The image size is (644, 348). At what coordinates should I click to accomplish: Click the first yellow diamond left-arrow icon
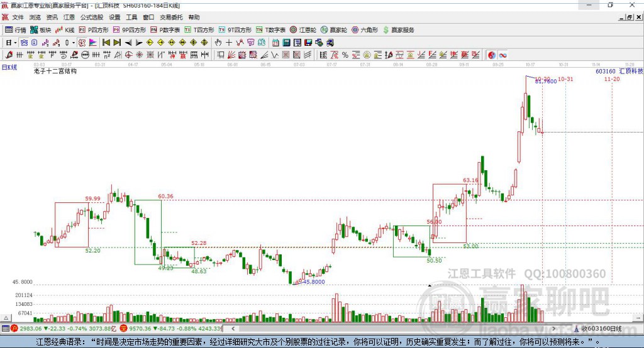click(x=150, y=43)
